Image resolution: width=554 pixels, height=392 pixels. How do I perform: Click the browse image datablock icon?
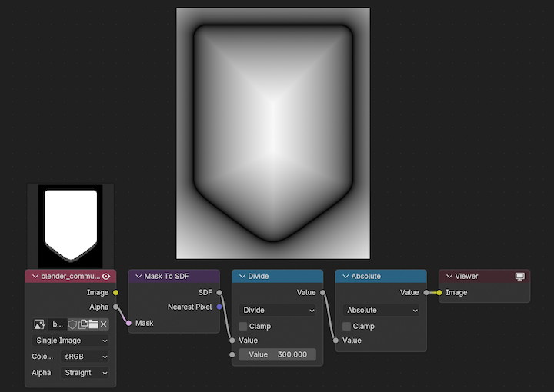click(x=41, y=324)
